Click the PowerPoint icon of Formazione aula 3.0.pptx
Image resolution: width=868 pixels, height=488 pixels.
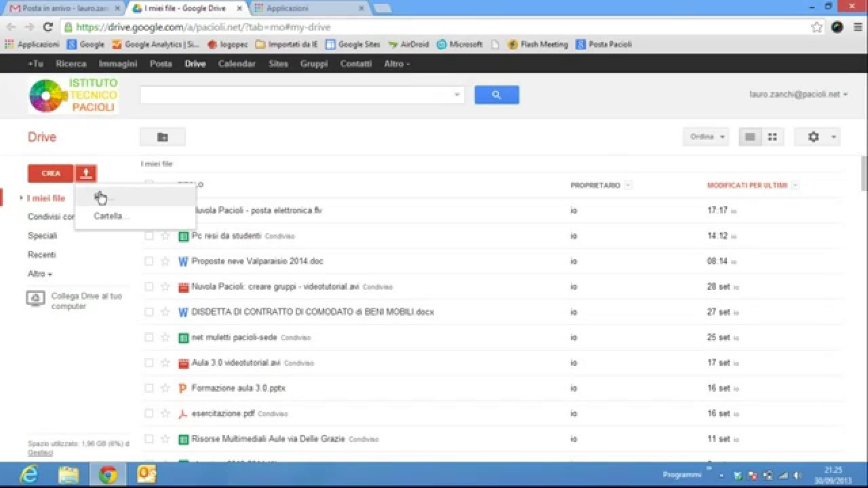coord(183,388)
